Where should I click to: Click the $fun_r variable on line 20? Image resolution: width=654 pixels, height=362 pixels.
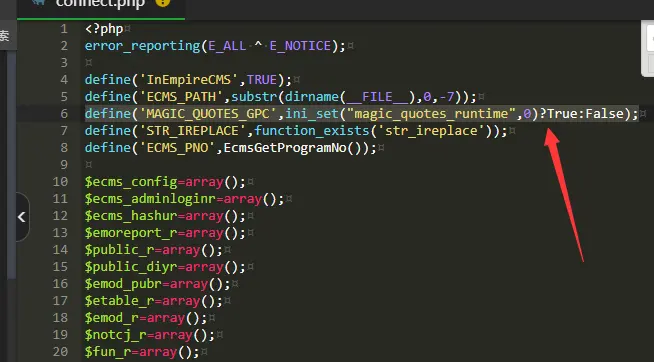point(108,352)
